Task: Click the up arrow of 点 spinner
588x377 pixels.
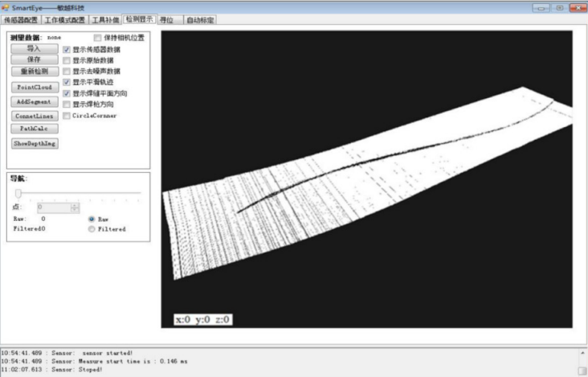Action: [x=75, y=205]
